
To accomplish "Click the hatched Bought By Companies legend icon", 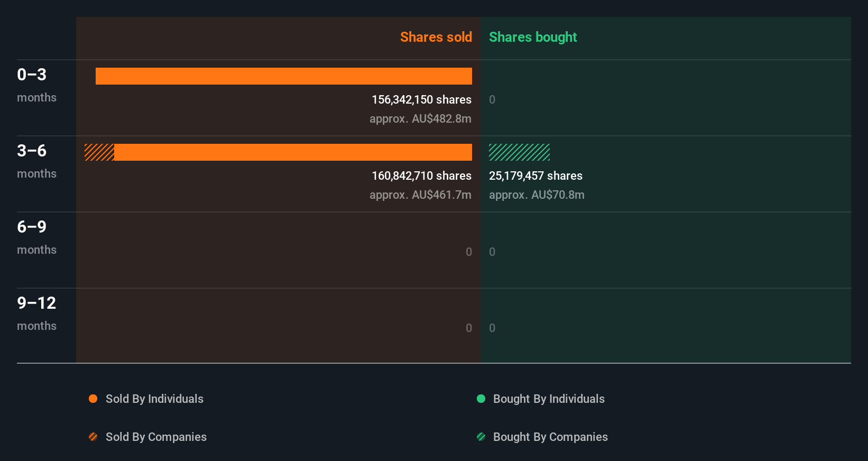I will click(x=481, y=437).
